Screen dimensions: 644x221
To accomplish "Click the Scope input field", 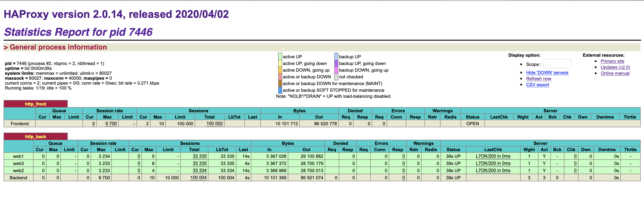I will coord(557,64).
